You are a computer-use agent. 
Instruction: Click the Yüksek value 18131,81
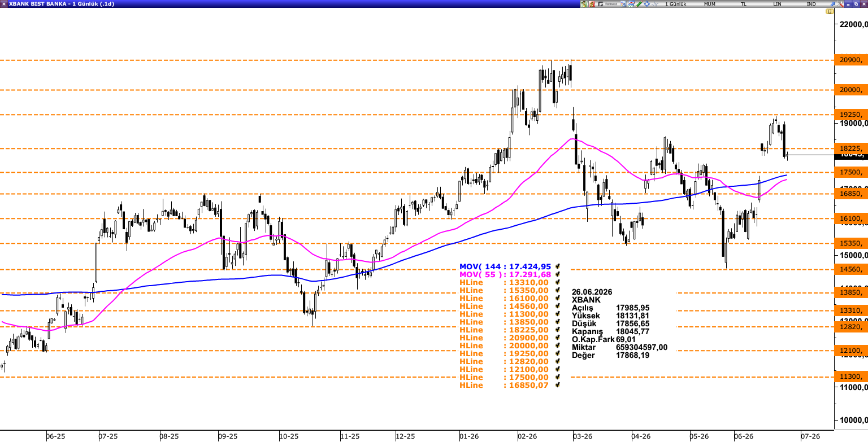pos(633,316)
